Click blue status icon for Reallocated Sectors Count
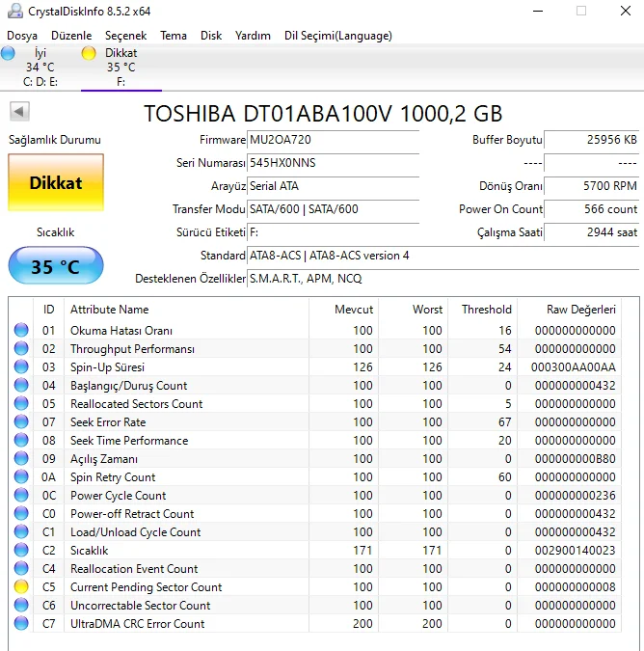 coord(21,404)
